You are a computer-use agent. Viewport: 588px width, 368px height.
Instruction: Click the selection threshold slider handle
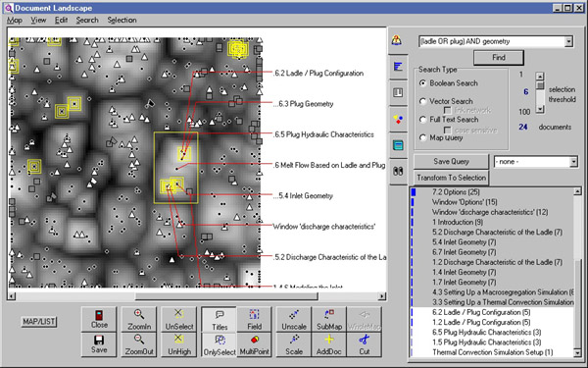[x=540, y=86]
